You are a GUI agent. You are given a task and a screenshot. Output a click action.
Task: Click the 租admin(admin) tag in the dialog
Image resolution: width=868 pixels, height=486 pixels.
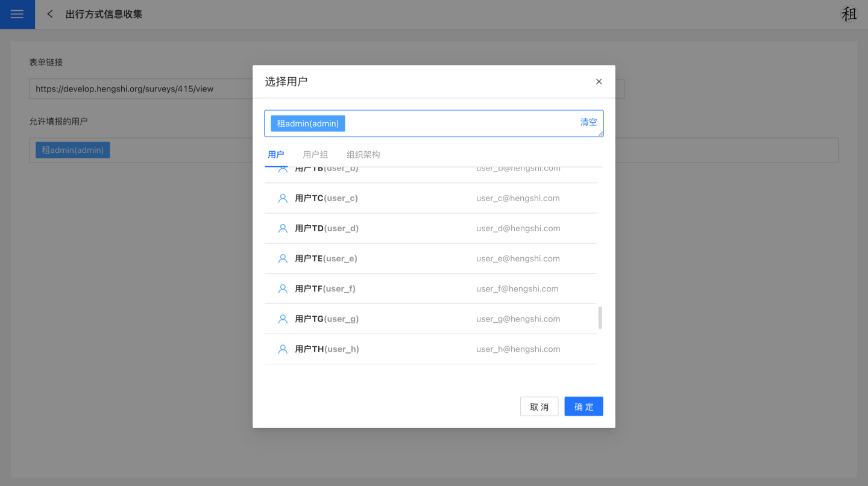pos(307,123)
